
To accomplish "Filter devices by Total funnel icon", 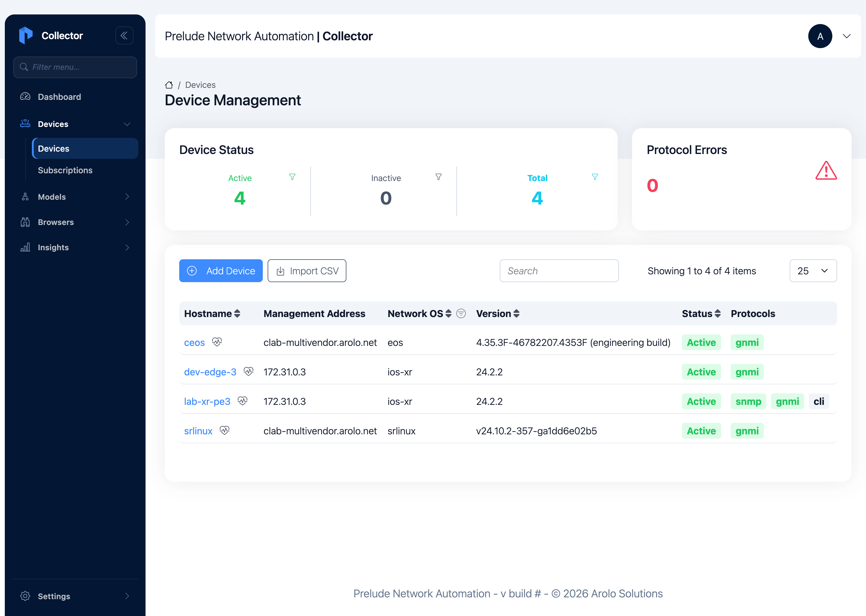I will point(595,177).
